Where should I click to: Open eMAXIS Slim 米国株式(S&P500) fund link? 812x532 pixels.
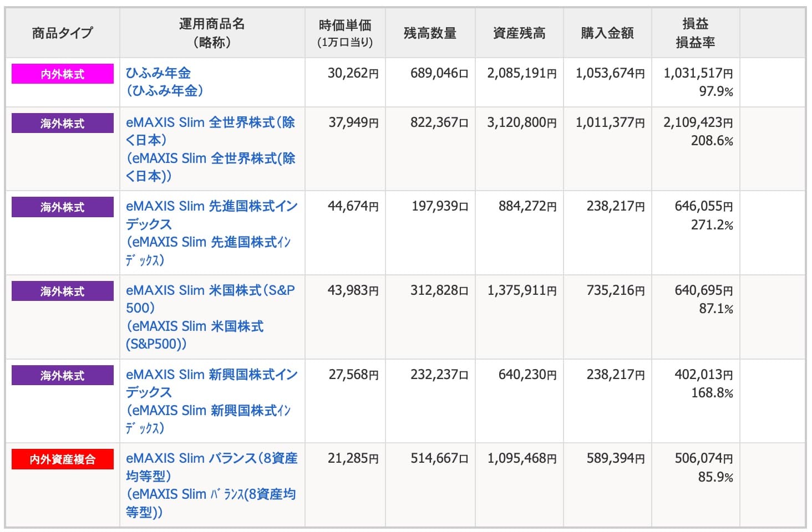point(211,317)
